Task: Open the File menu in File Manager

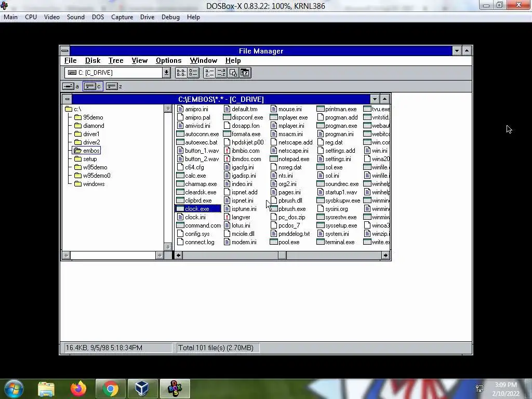Action: pyautogui.click(x=71, y=61)
